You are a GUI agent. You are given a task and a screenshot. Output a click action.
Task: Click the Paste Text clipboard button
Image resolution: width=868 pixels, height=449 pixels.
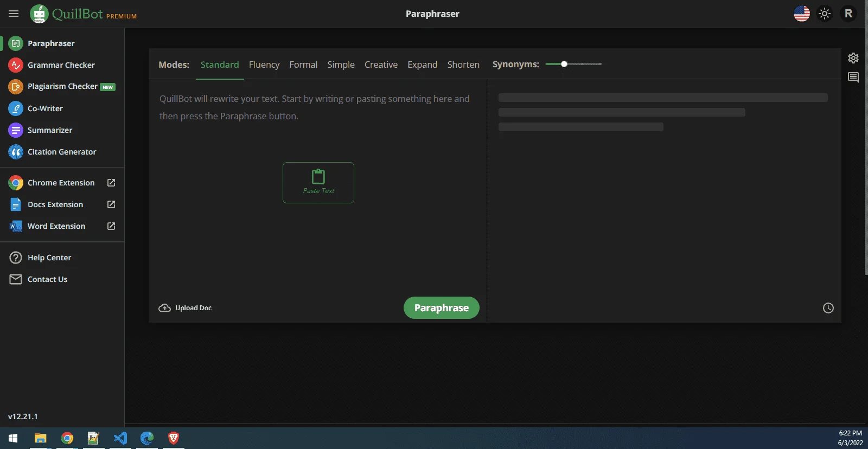point(318,183)
